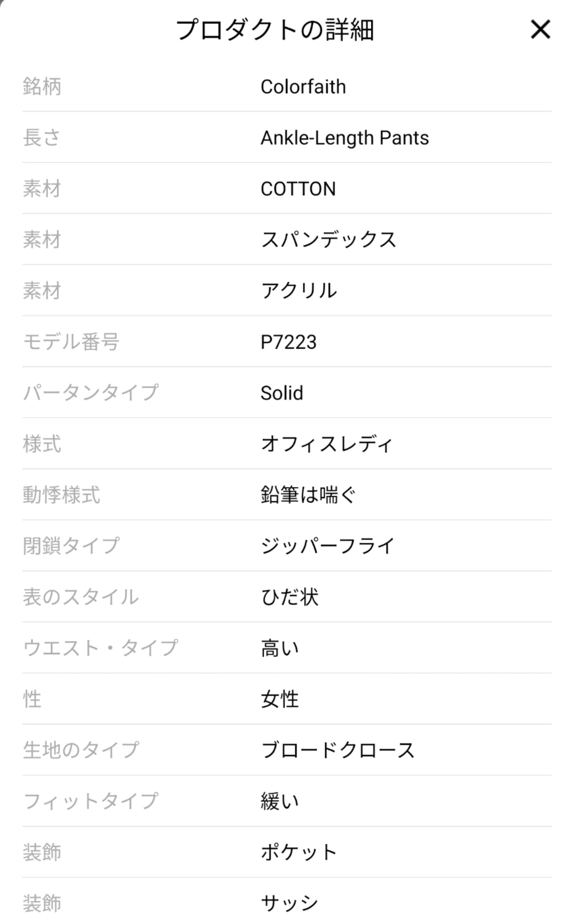Click the COTTON material value
Screen dimensions: 569x924
click(x=298, y=189)
